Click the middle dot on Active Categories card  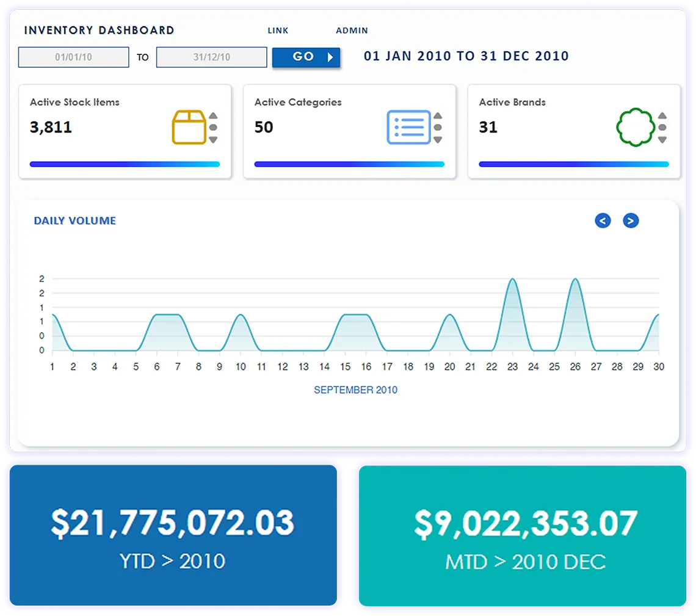[x=438, y=128]
